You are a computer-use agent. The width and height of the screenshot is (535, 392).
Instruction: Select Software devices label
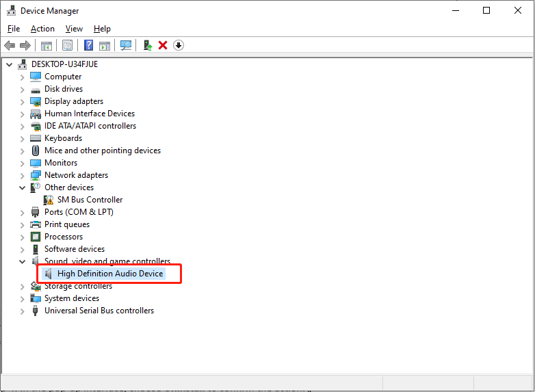[x=75, y=249]
